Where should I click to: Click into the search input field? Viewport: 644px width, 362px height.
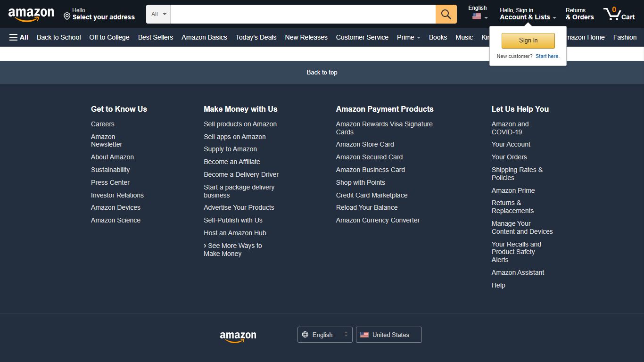pyautogui.click(x=303, y=14)
